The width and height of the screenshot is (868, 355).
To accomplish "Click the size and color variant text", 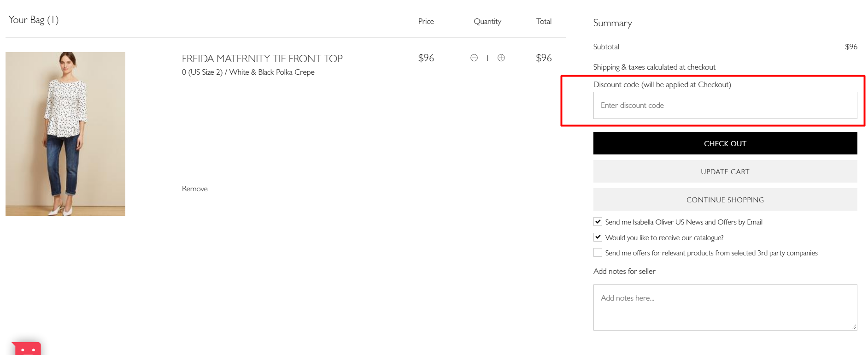I will point(248,72).
